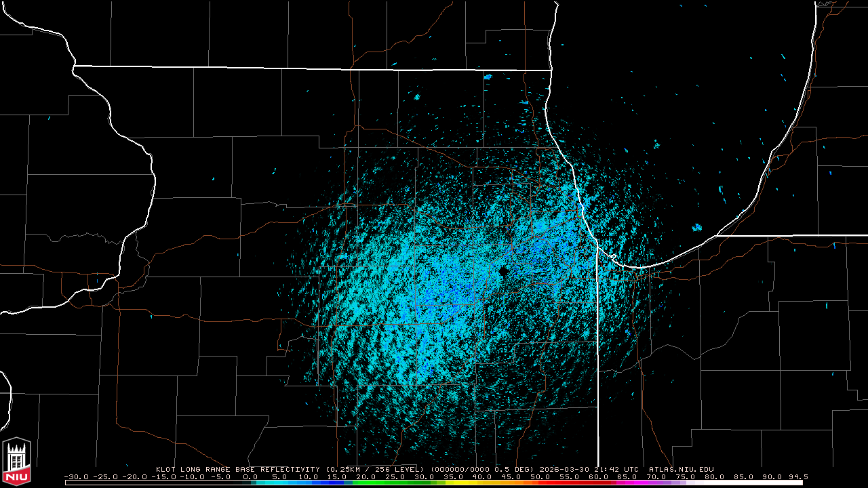Click the -30.0 label on the scale

click(75, 476)
